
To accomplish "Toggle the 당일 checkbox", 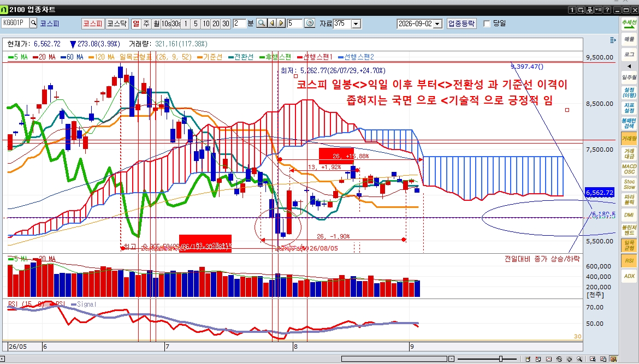I will (487, 23).
